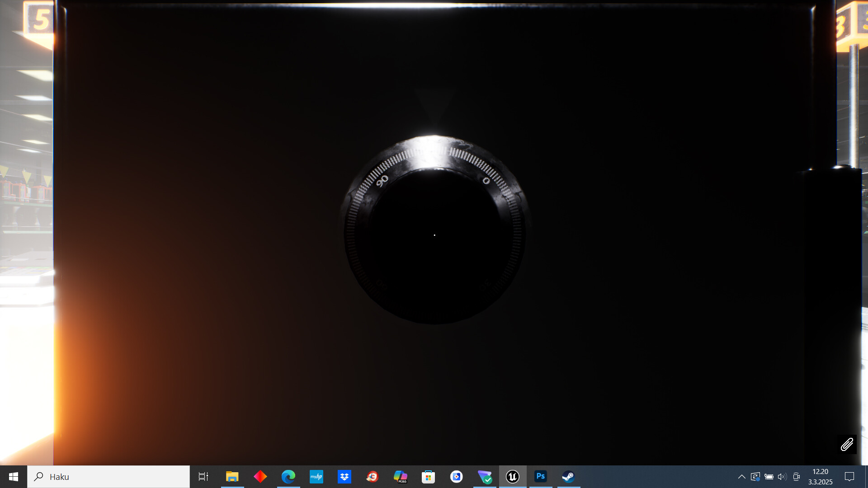Click the Haku search field

108,476
